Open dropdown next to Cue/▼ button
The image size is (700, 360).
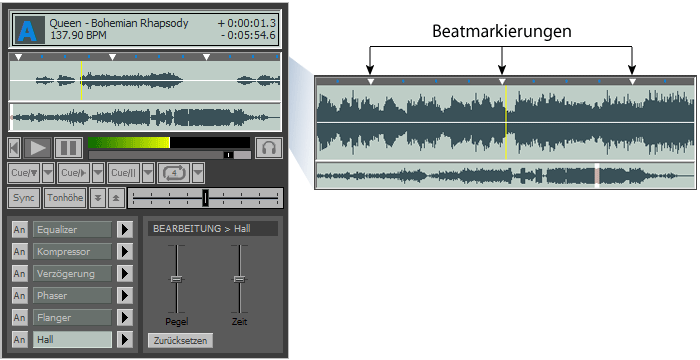[x=48, y=173]
